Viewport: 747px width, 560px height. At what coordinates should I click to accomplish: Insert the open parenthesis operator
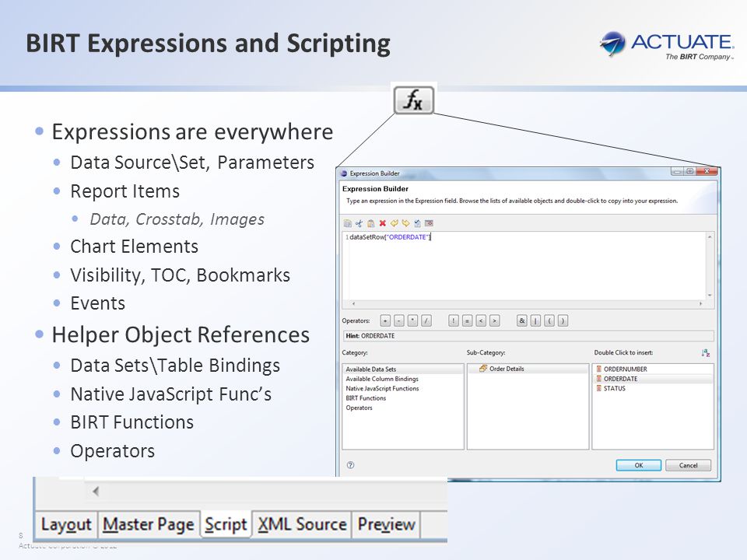point(549,321)
